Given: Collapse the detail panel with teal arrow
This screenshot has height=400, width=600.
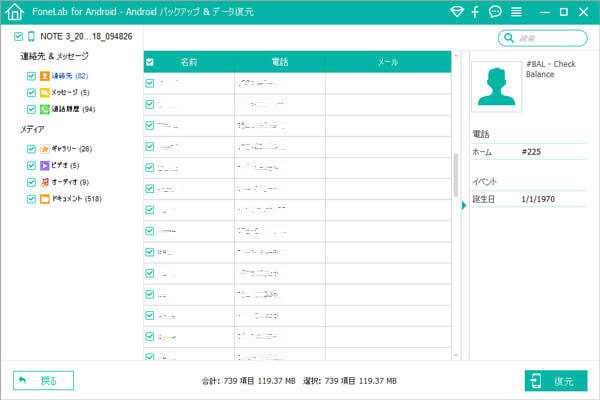Looking at the screenshot, I should (463, 206).
